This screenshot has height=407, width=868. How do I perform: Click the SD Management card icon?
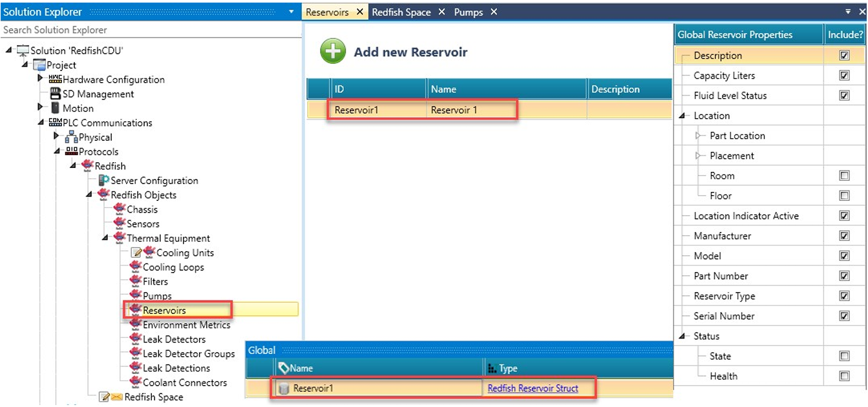[x=55, y=94]
